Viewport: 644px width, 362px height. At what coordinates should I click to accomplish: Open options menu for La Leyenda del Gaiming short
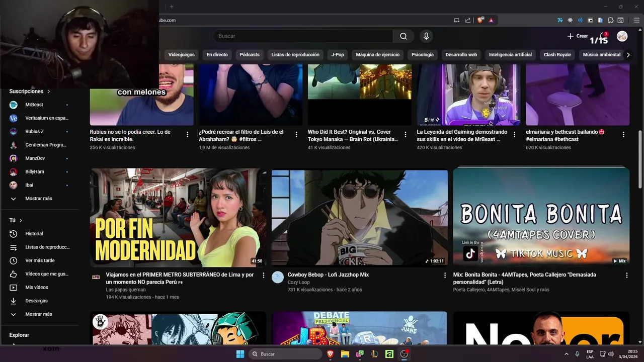click(514, 135)
